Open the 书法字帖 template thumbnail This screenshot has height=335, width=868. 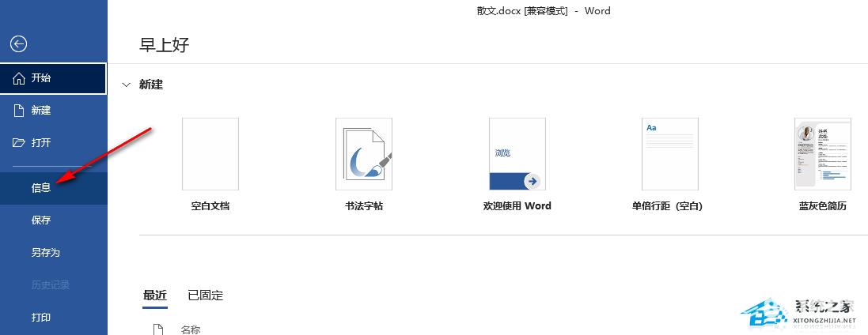[364, 154]
